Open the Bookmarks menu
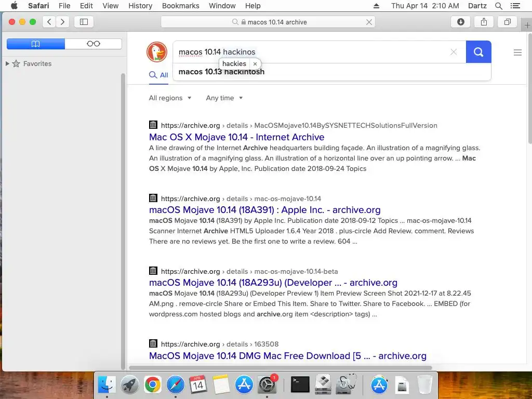 [x=180, y=6]
